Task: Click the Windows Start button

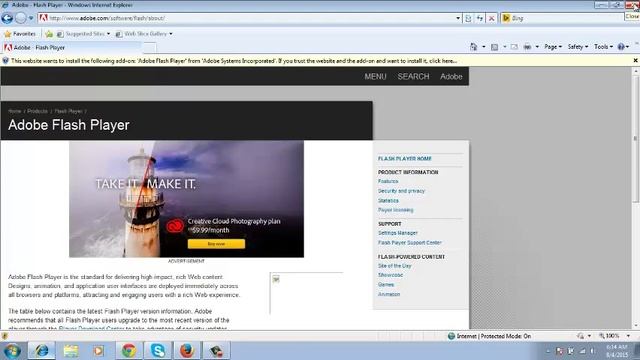Action: 12,351
